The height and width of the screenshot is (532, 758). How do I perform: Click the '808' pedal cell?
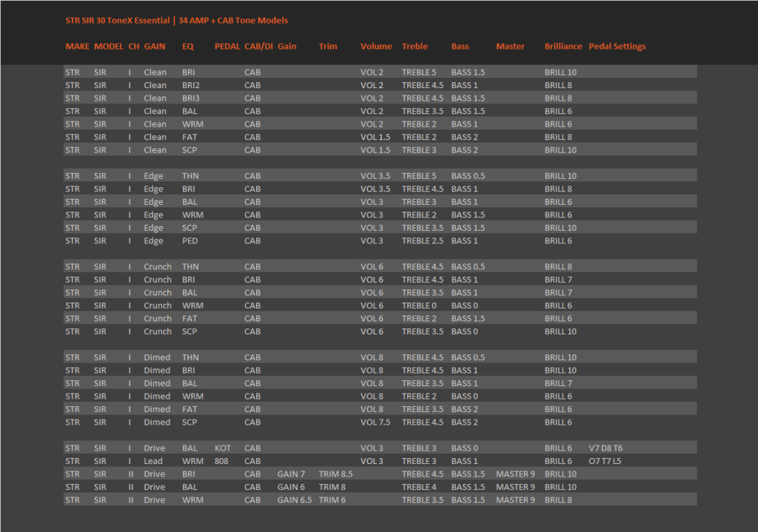[221, 462]
